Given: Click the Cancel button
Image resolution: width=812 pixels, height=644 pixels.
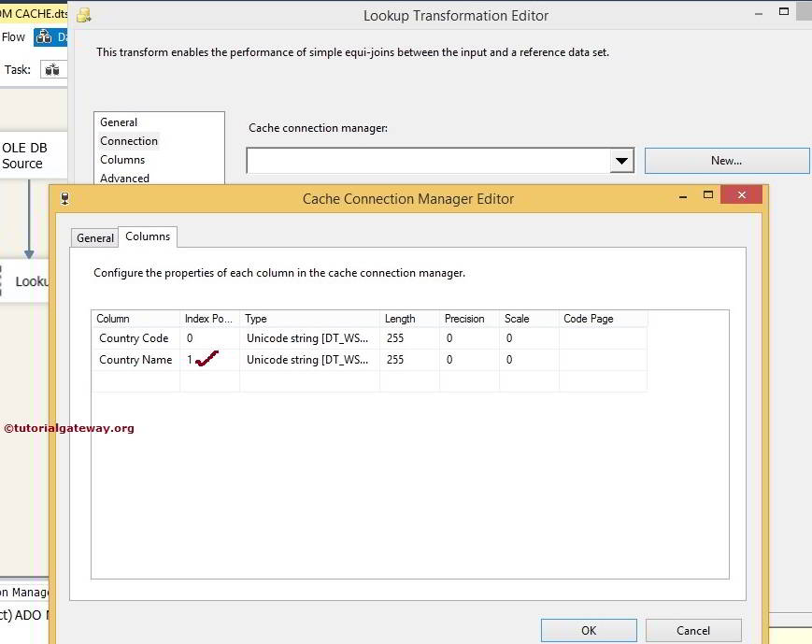Looking at the screenshot, I should [x=692, y=630].
